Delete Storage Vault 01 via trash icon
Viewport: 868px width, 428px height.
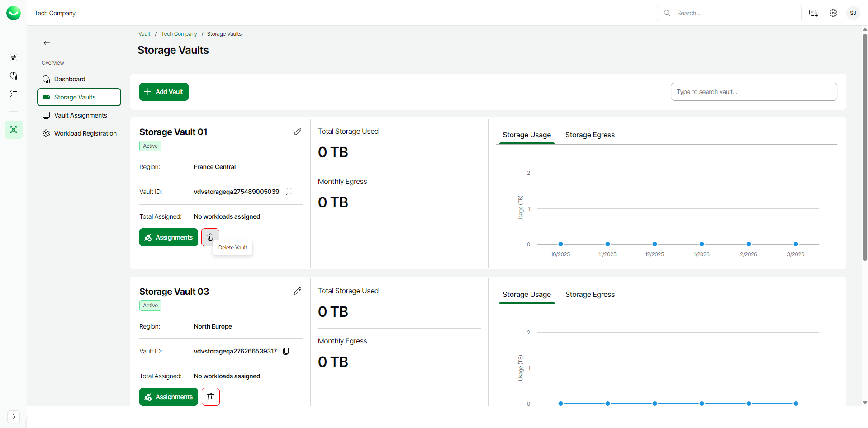[210, 237]
